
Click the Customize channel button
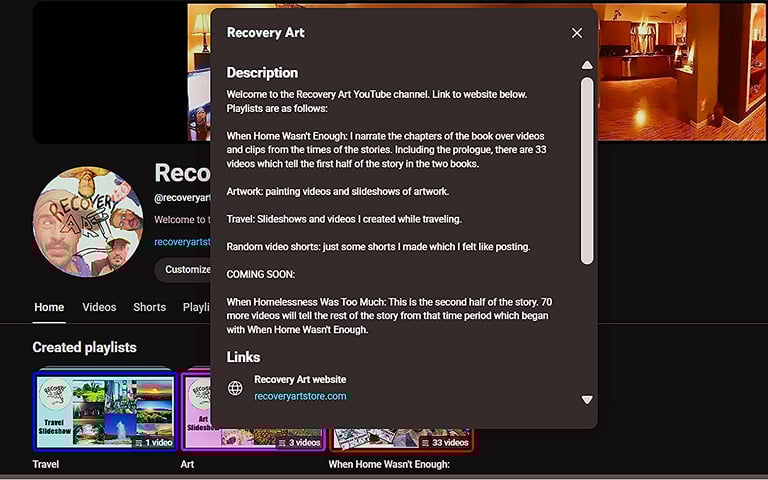[183, 269]
